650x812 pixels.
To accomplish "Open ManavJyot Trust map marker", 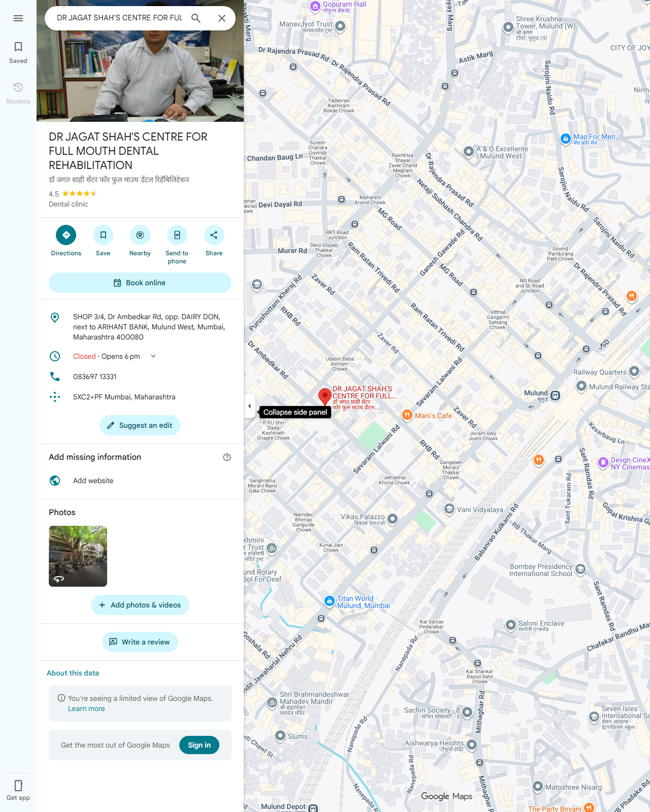I will pos(341,25).
